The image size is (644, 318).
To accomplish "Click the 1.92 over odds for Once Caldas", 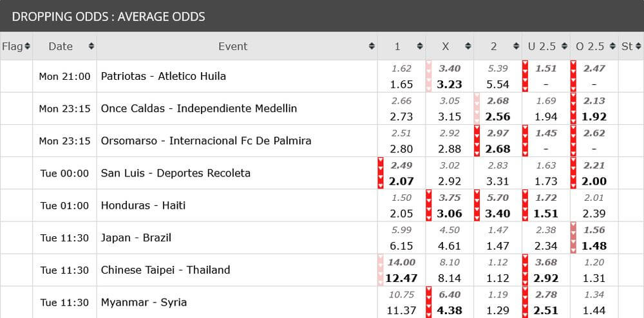I will click(594, 117).
